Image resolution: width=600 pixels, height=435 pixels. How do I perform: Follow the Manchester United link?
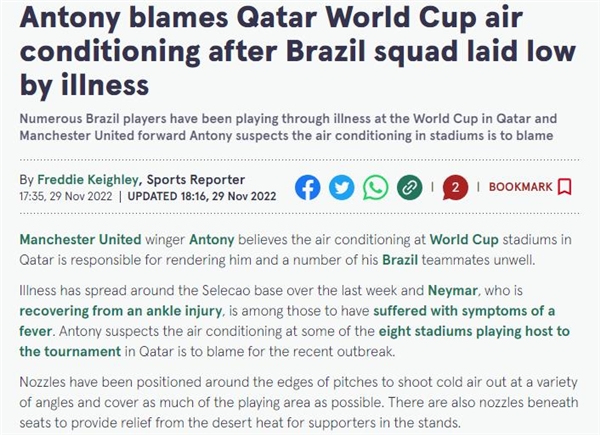80,239
